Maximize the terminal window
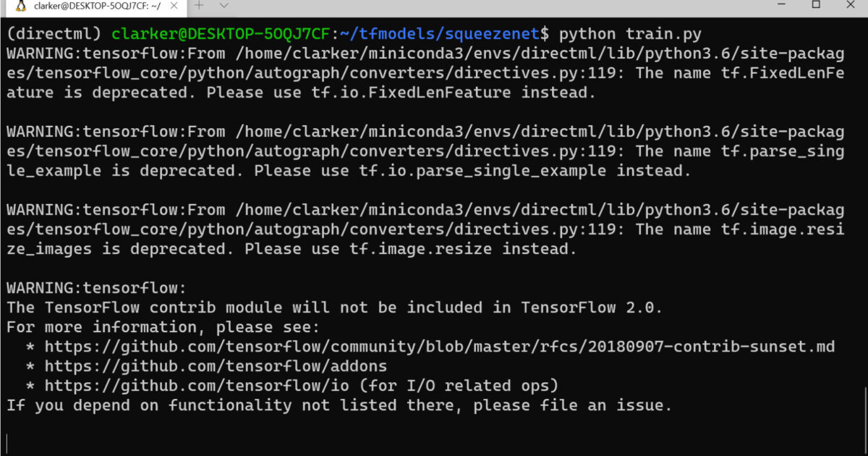 pos(815,5)
